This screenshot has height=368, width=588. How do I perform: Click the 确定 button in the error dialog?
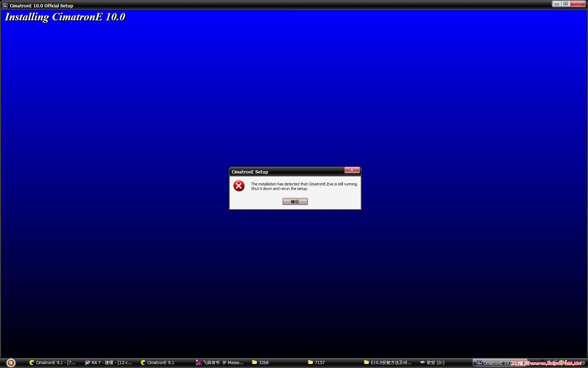coord(295,202)
